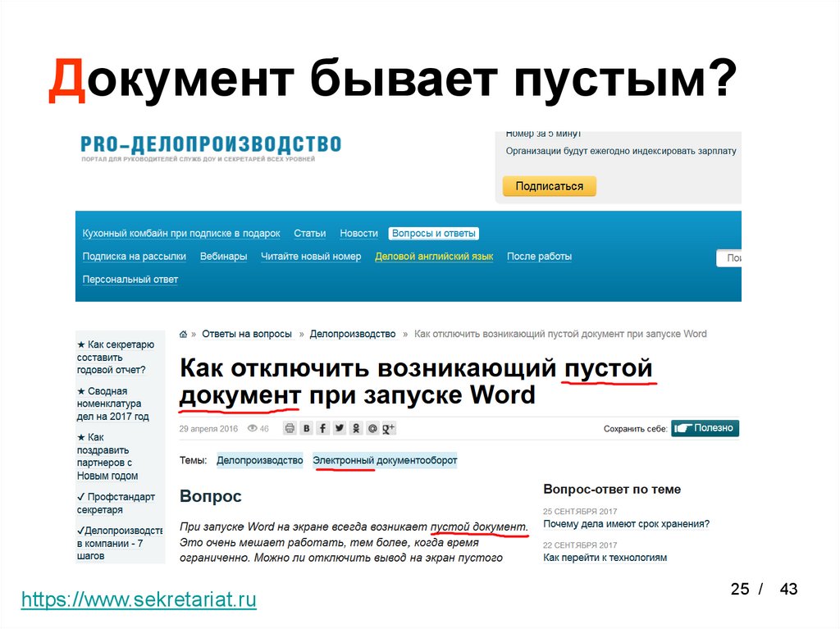Click the print icon under the article title

click(x=290, y=428)
